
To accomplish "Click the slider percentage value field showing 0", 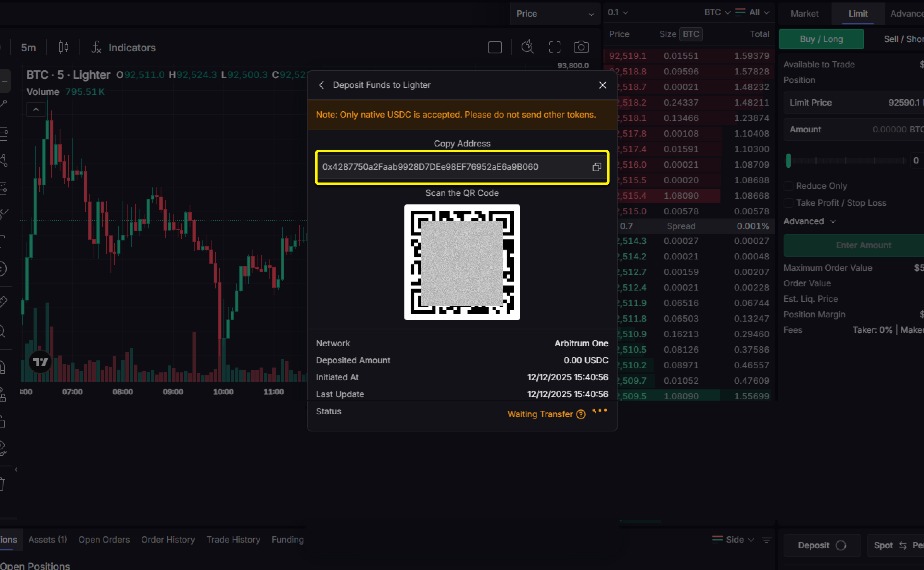I will 917,161.
